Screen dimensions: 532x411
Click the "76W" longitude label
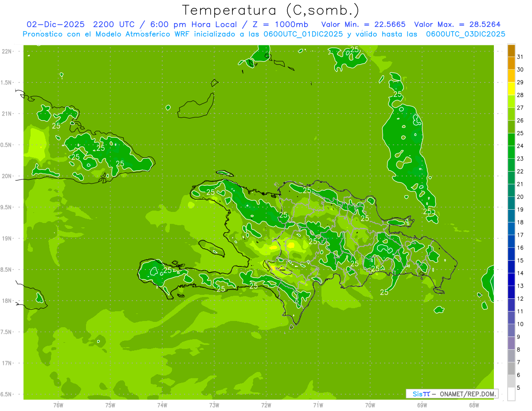pos(58,405)
